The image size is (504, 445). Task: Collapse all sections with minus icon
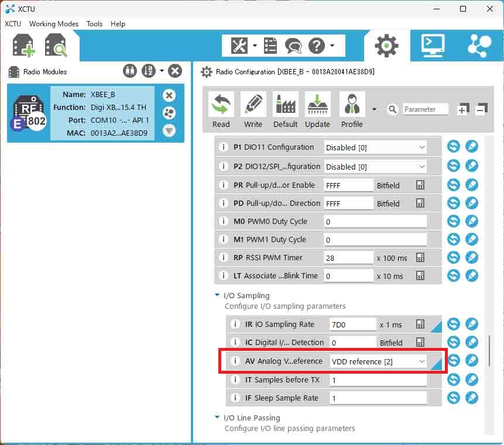click(x=481, y=109)
